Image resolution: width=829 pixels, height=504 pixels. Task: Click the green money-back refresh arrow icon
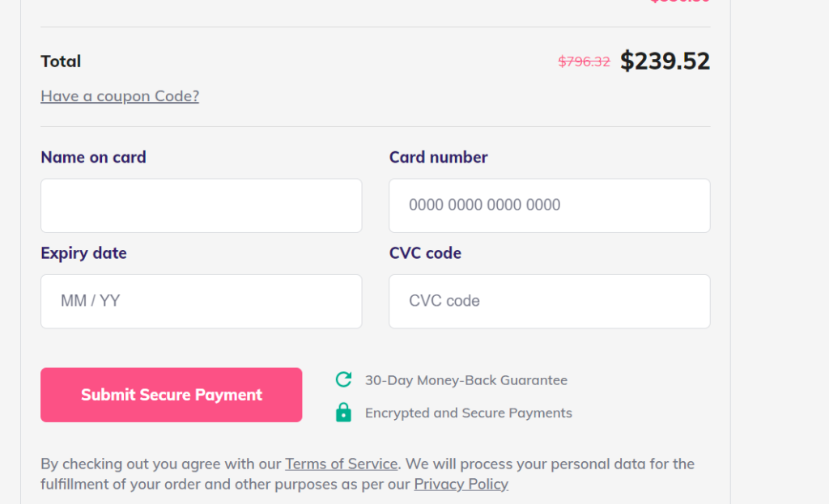(x=343, y=379)
